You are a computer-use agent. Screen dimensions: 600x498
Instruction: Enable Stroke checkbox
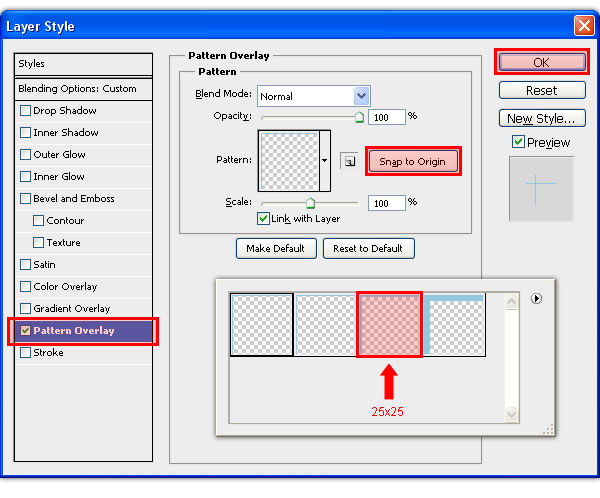coord(25,353)
